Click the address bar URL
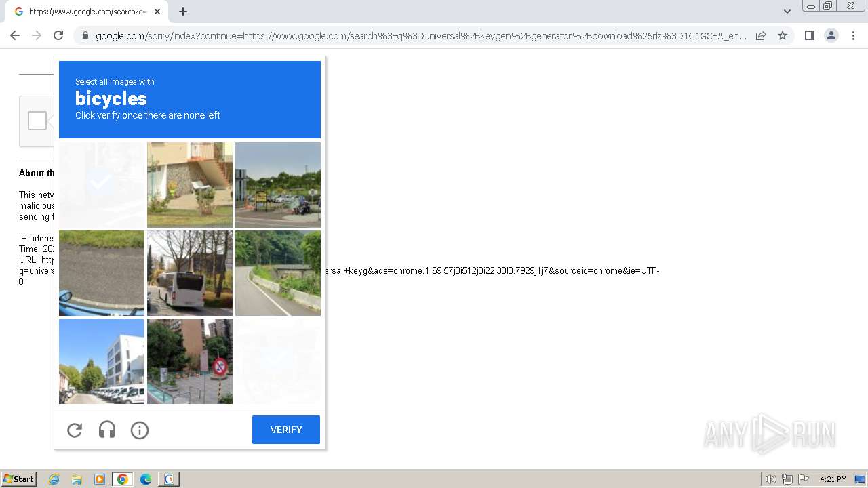 [420, 36]
